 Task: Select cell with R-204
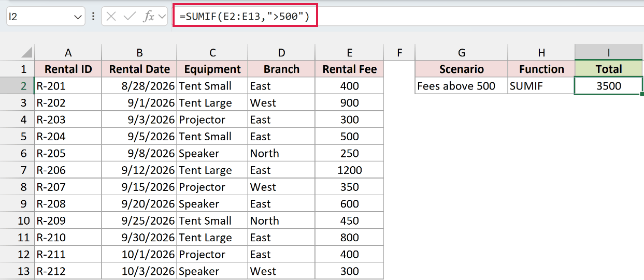(68, 137)
